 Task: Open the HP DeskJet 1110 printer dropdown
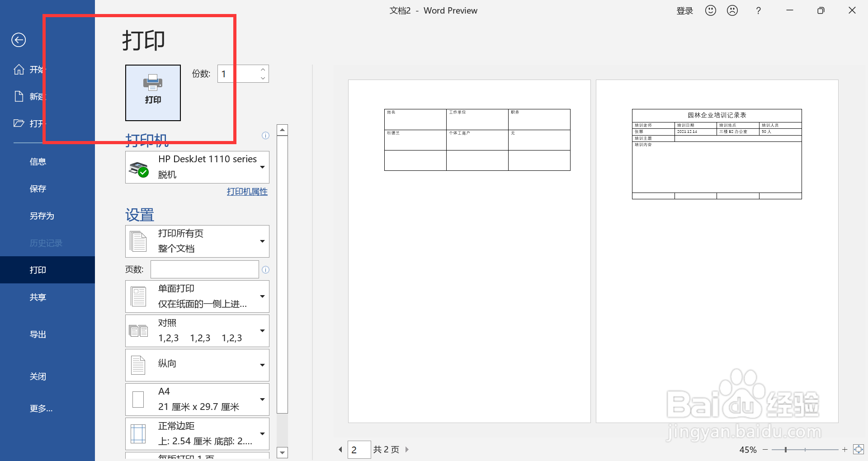point(197,167)
